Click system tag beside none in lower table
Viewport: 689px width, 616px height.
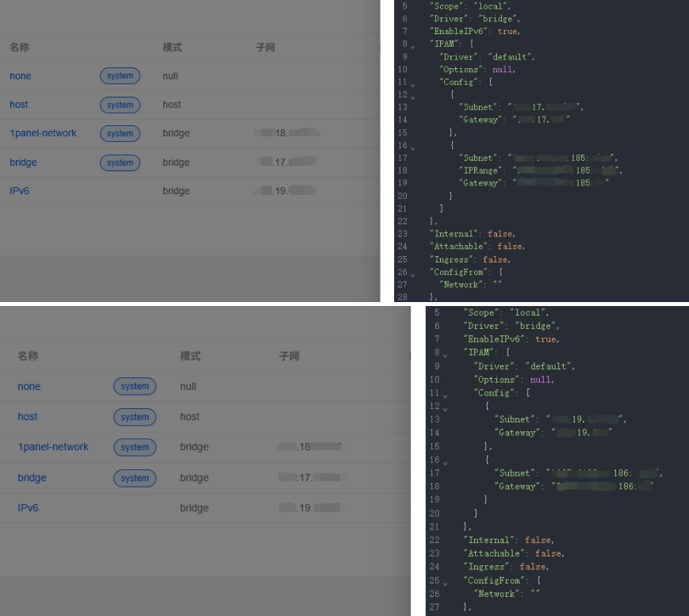pyautogui.click(x=135, y=387)
